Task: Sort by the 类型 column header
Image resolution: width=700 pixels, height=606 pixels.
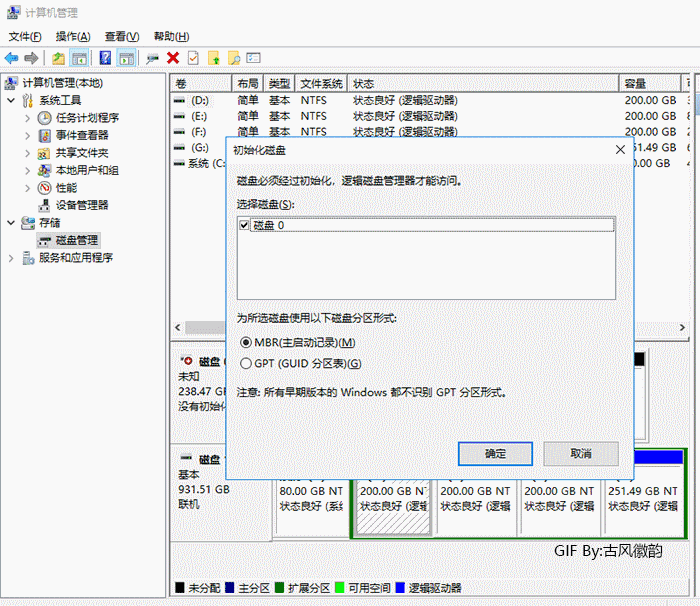Action: (279, 84)
